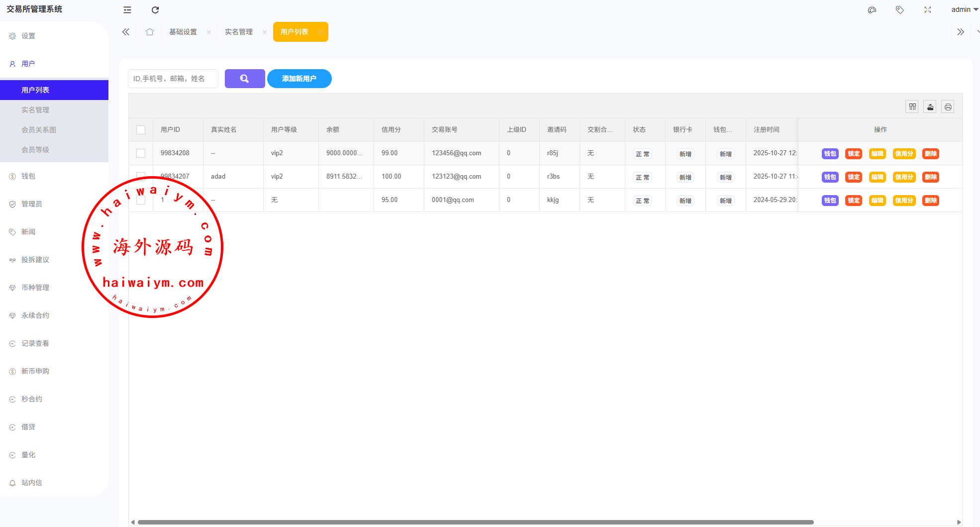Click the 添加新用户 button
This screenshot has width=980, height=527.
299,79
